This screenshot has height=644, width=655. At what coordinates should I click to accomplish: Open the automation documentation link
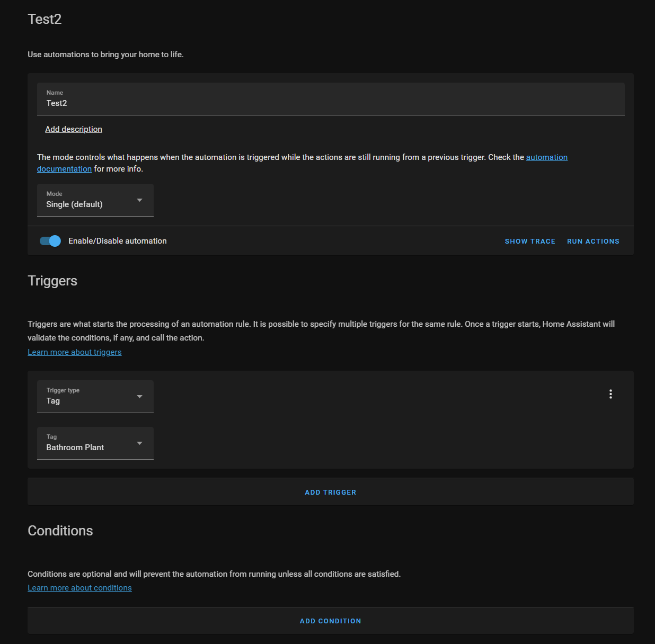[x=547, y=157]
